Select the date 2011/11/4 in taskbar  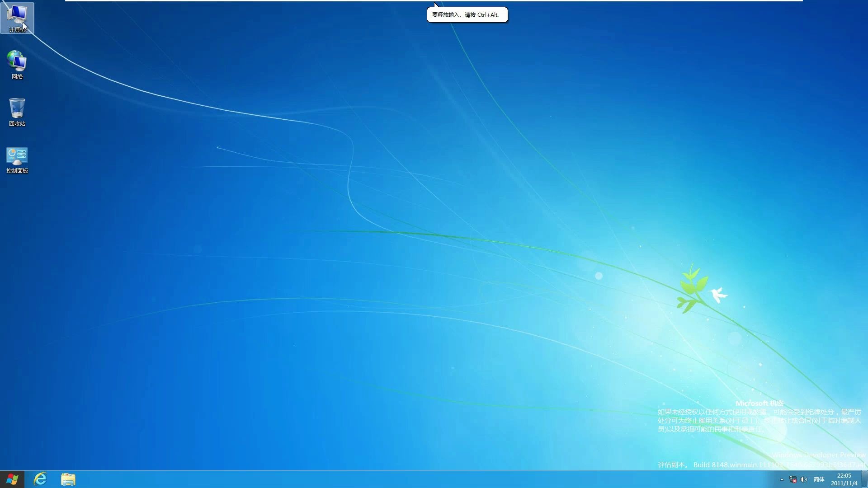(844, 483)
